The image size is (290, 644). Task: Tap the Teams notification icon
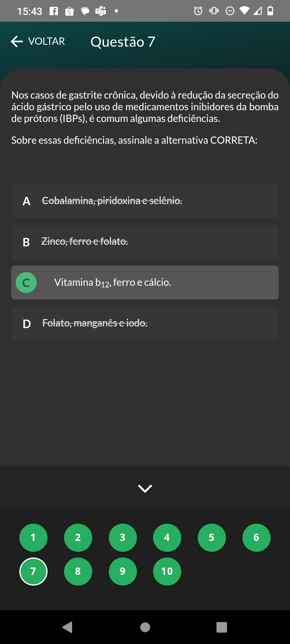click(x=100, y=11)
